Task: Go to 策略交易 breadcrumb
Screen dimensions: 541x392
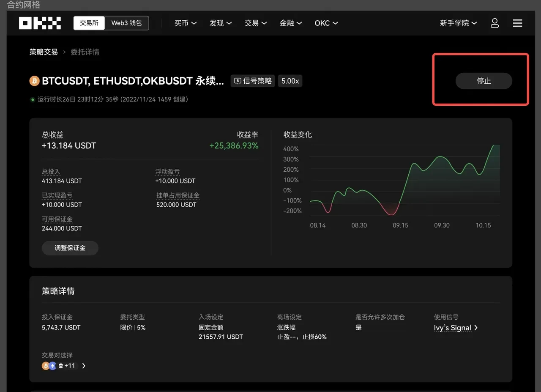Action: pos(44,52)
